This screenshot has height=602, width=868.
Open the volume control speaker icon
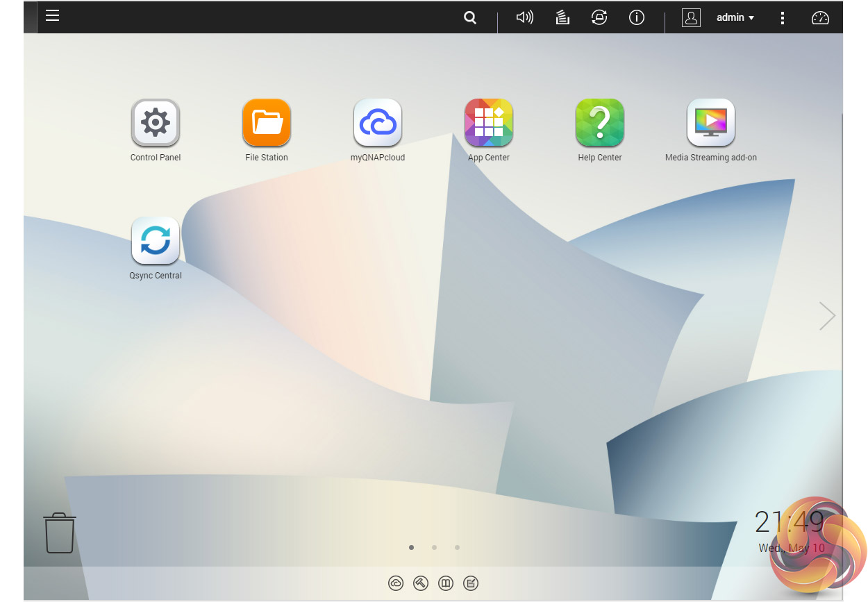click(x=525, y=18)
